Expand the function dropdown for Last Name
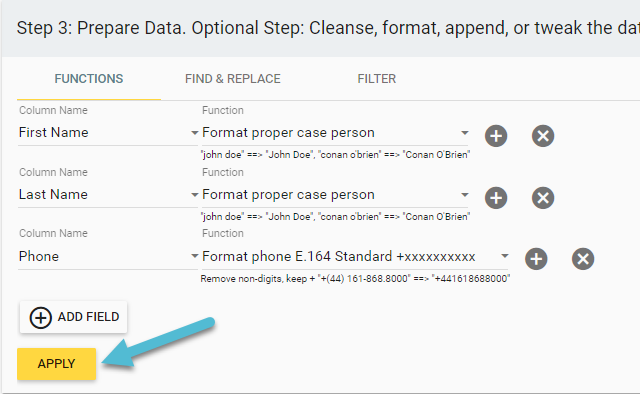The image size is (640, 394). (x=464, y=195)
